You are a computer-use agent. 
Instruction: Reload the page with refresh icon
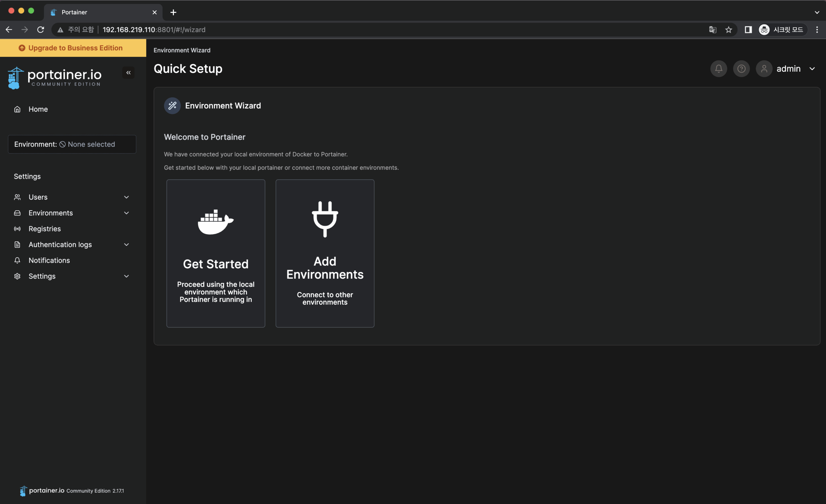[41, 29]
